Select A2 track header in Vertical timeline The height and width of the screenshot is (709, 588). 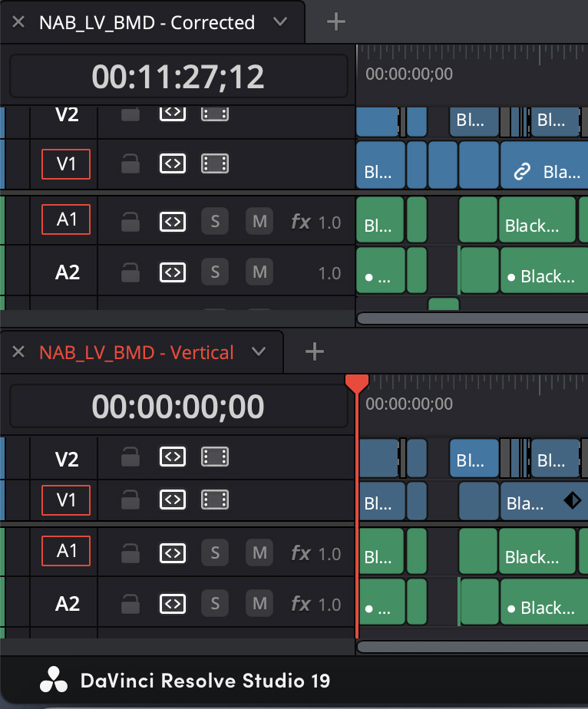coord(67,603)
